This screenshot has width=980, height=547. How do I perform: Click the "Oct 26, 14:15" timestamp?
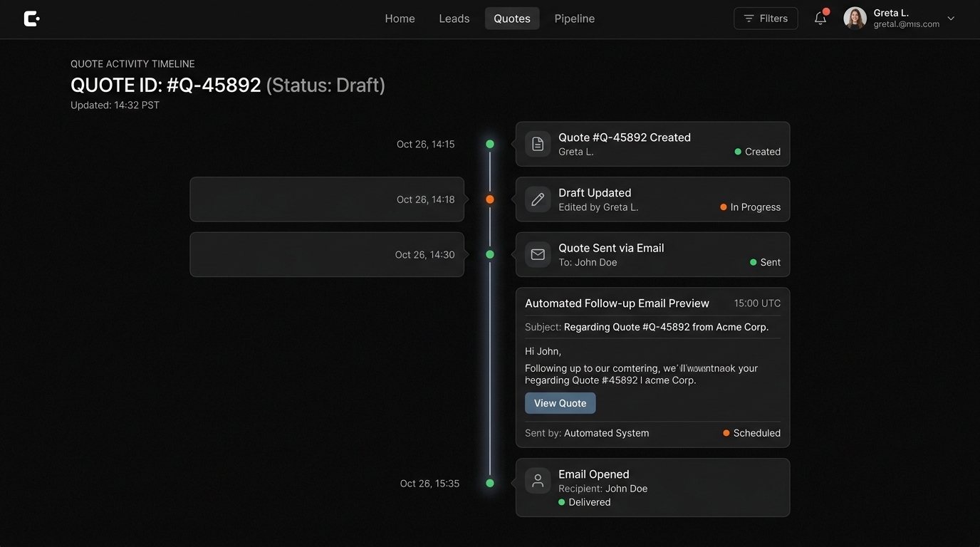tap(425, 144)
